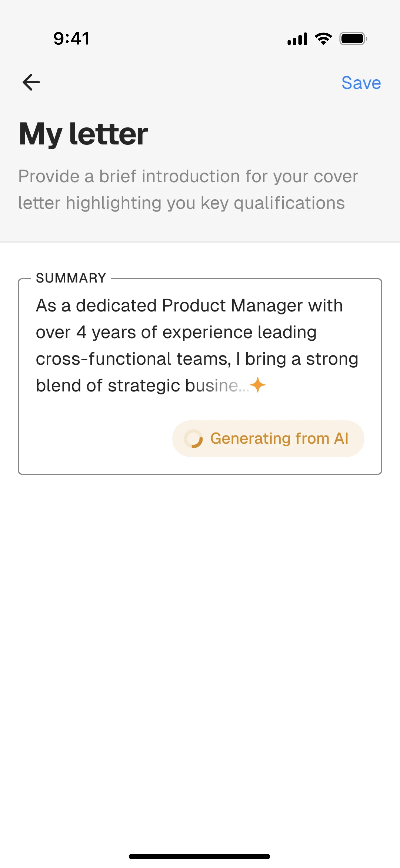
Task: Save the cover letter
Action: 361,83
